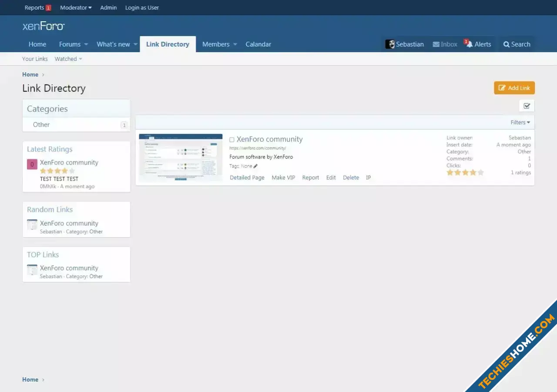Click the TOP Links XenForo community thumbnail icon
This screenshot has height=392, width=557.
point(32,270)
